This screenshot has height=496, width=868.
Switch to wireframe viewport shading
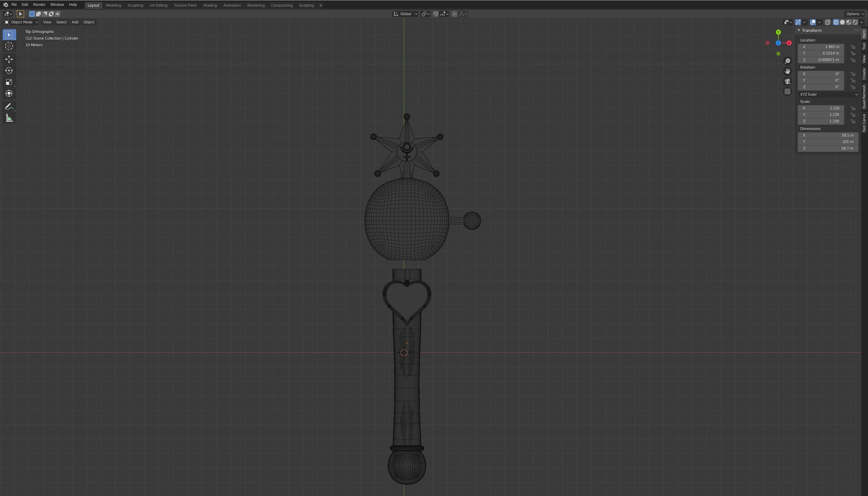[x=836, y=22]
